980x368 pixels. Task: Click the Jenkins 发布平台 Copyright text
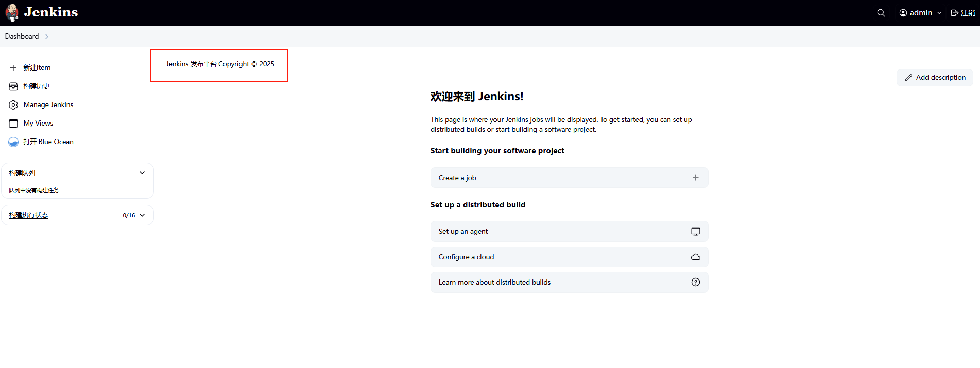point(220,64)
